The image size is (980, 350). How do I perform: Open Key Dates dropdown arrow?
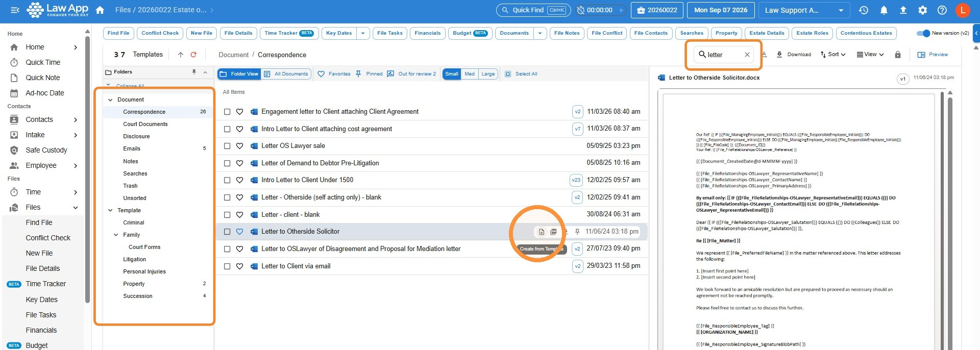click(x=363, y=33)
